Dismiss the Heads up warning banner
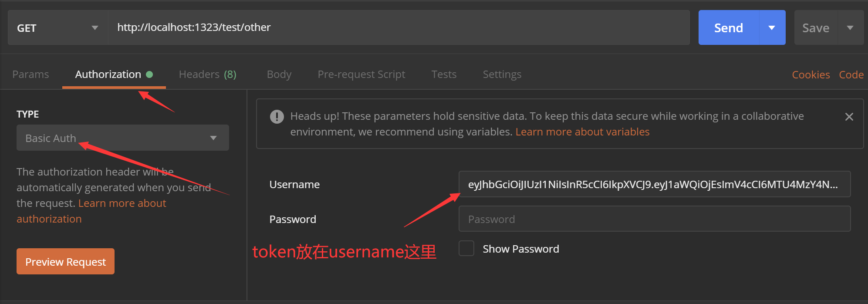This screenshot has width=868, height=304. click(x=849, y=117)
